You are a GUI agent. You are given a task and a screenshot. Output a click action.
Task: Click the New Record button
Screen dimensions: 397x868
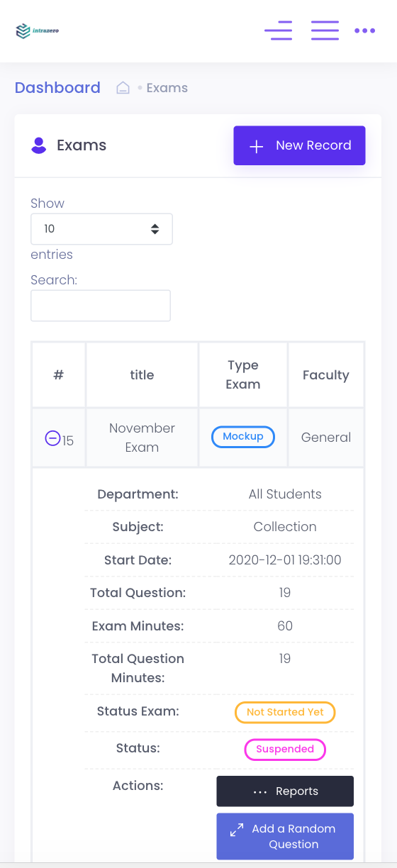299,145
